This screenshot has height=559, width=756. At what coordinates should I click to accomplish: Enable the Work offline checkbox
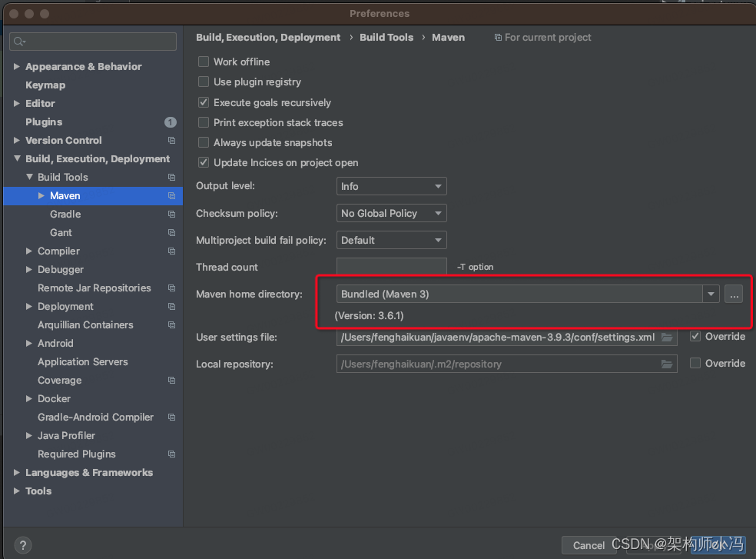click(x=204, y=62)
